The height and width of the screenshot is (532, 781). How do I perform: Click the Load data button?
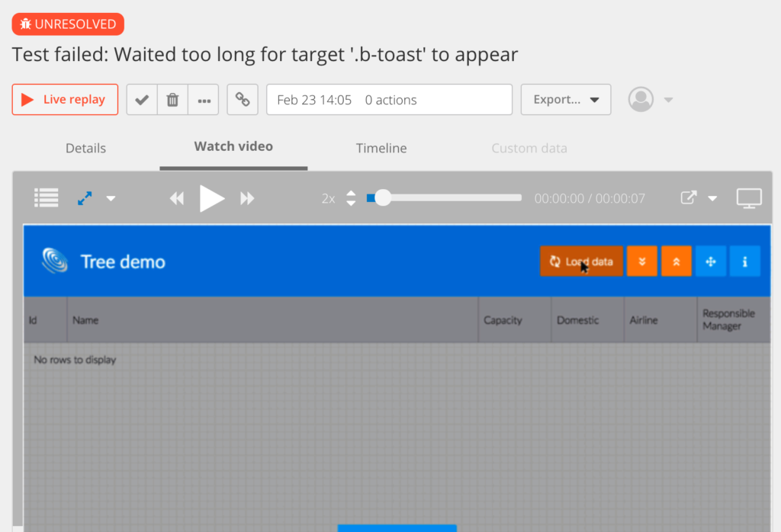tap(581, 261)
